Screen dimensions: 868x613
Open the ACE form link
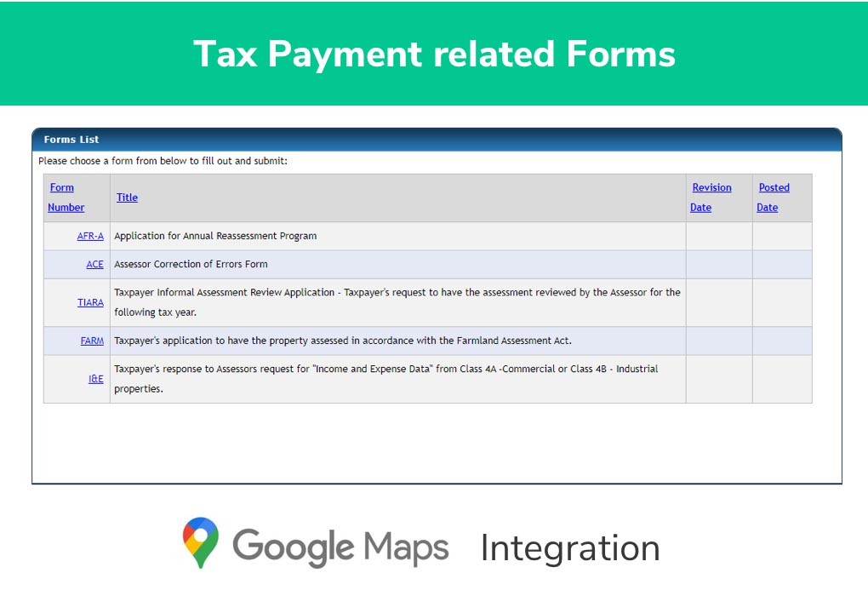pos(94,264)
